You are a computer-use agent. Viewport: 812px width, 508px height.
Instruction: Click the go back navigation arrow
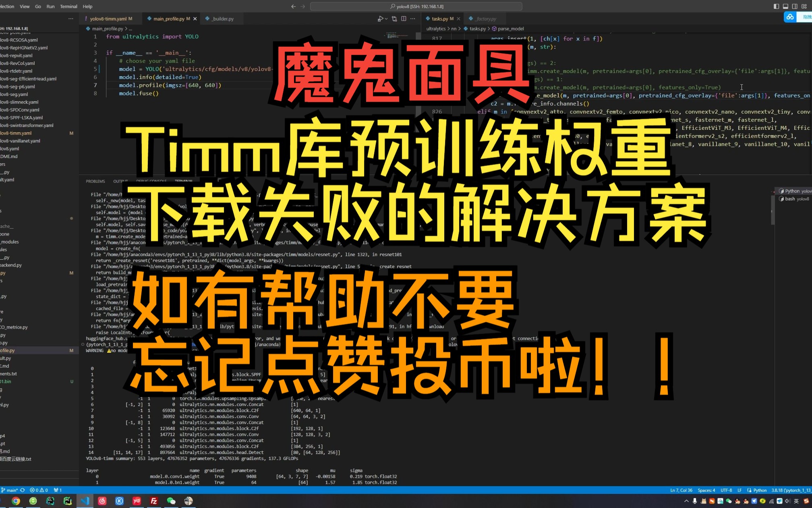pyautogui.click(x=293, y=6)
